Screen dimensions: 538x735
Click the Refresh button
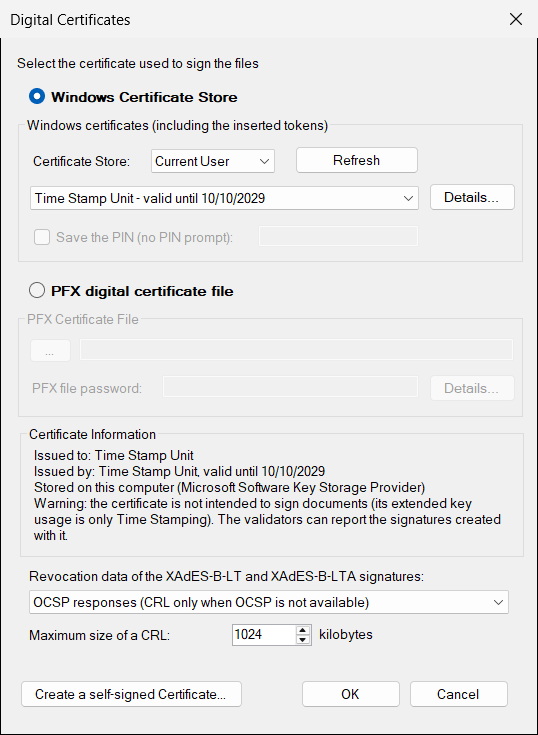pos(357,160)
